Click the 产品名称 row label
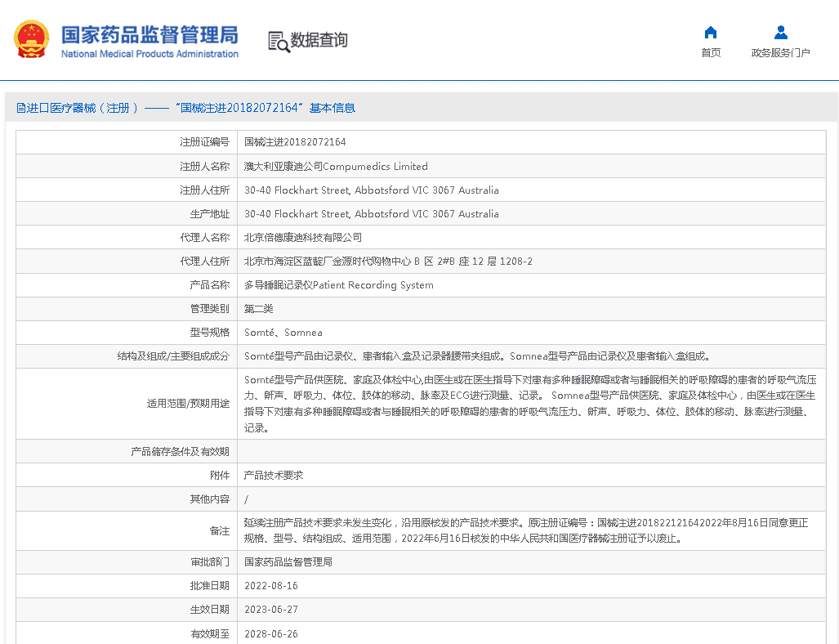This screenshot has height=644, width=839. (x=210, y=284)
